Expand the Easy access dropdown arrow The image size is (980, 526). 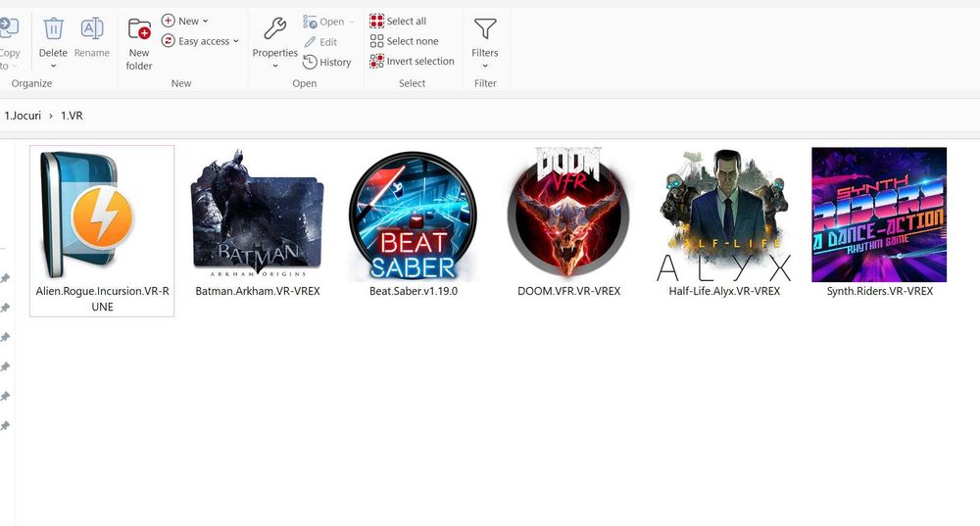point(235,41)
